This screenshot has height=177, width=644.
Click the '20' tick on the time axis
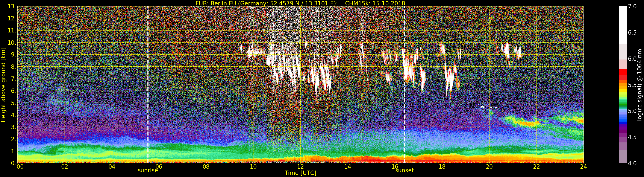pos(489,167)
